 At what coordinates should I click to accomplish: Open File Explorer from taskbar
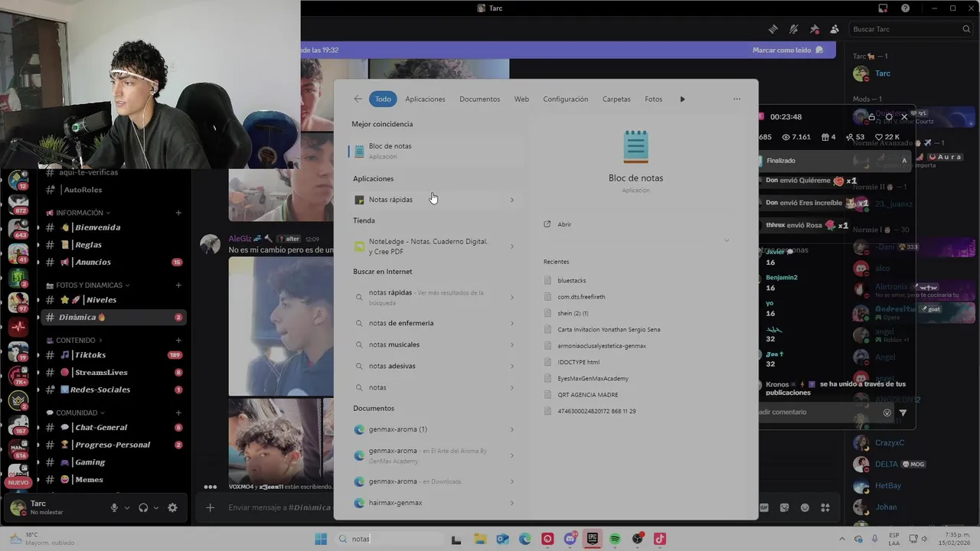[x=479, y=539]
